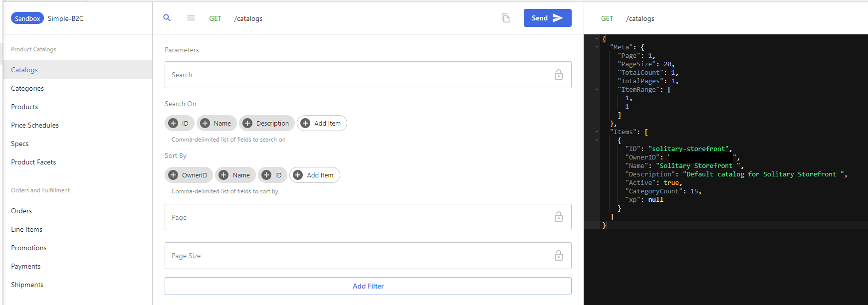Toggle Name chip in Sort By

click(x=235, y=175)
